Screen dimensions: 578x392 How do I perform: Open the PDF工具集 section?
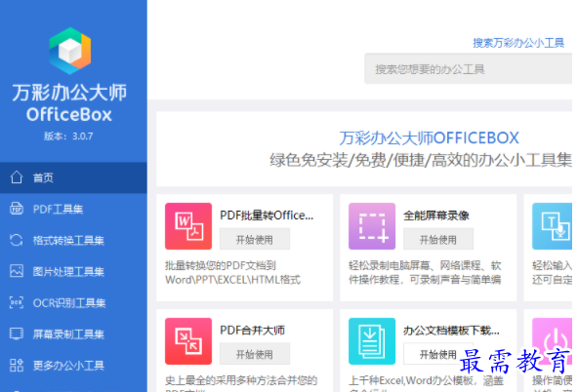(73, 209)
